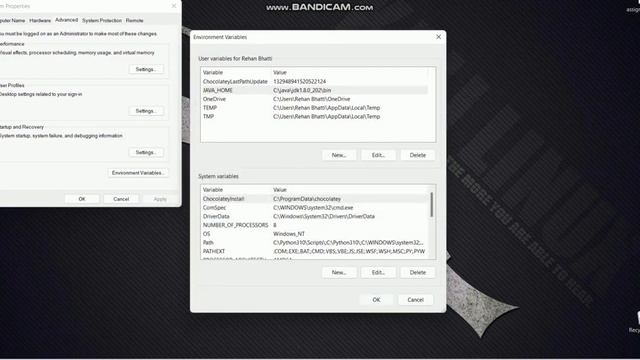This screenshot has height=360, width=640.
Task: Open Performance Settings in System Properties
Action: [x=146, y=69]
